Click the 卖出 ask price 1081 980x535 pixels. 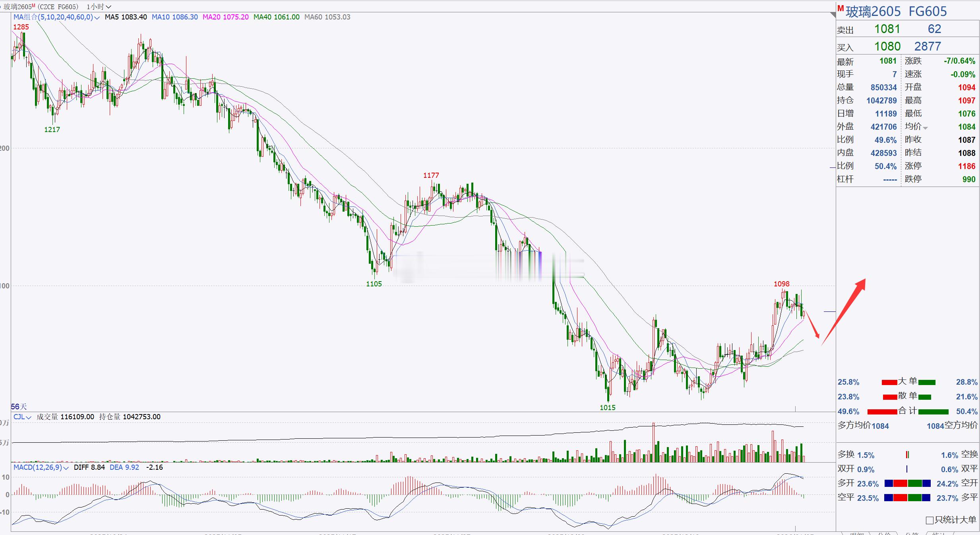(887, 29)
